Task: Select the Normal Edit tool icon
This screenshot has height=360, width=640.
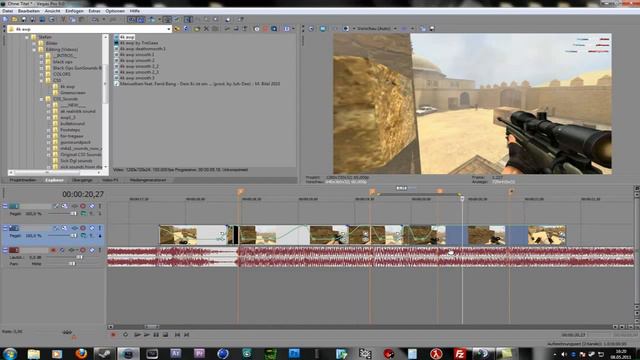Action: pyautogui.click(x=188, y=19)
